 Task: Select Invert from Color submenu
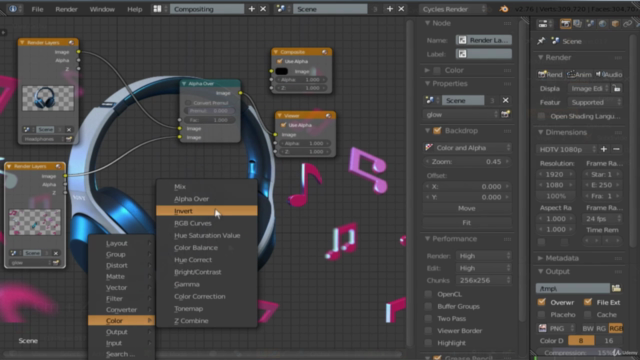pos(207,211)
